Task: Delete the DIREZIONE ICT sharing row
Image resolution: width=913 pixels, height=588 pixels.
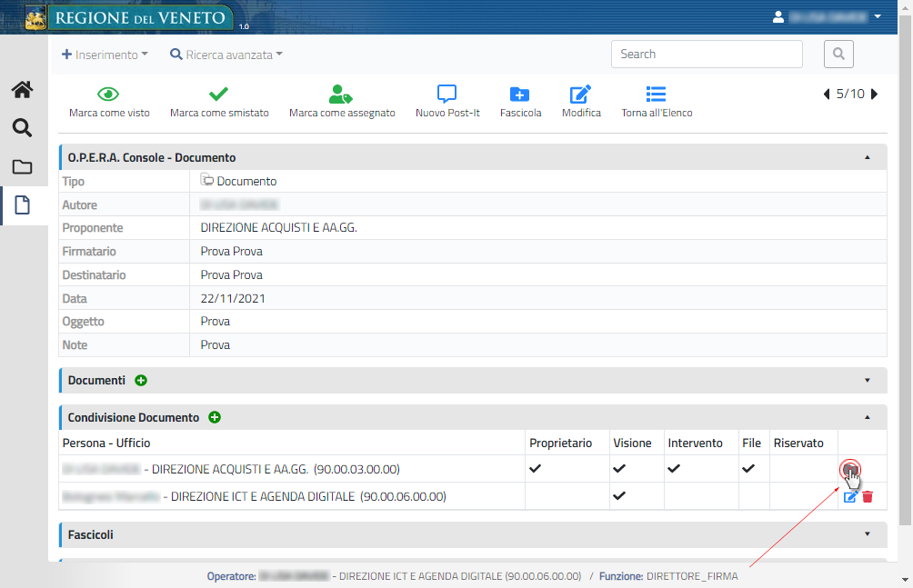Action: (x=868, y=497)
